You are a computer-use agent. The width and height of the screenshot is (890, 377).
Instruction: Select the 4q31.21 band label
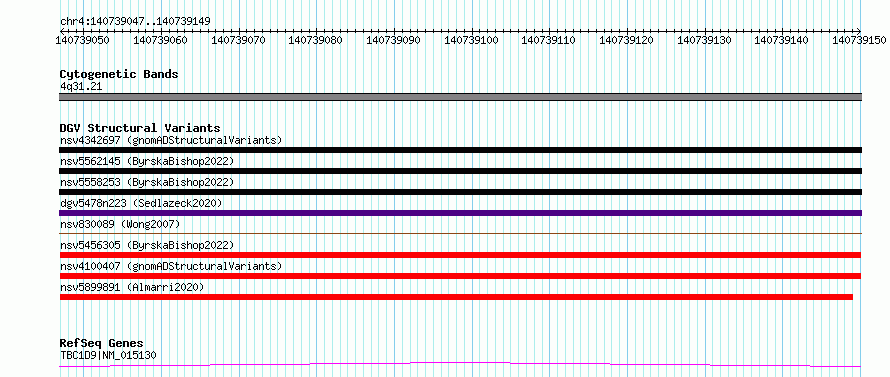[81, 87]
